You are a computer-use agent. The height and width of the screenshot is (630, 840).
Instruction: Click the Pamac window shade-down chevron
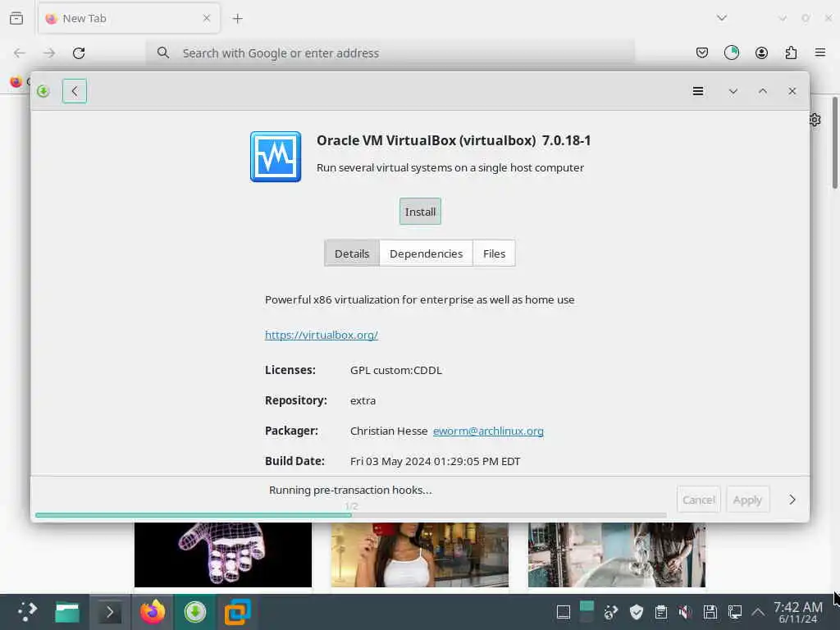[733, 91]
